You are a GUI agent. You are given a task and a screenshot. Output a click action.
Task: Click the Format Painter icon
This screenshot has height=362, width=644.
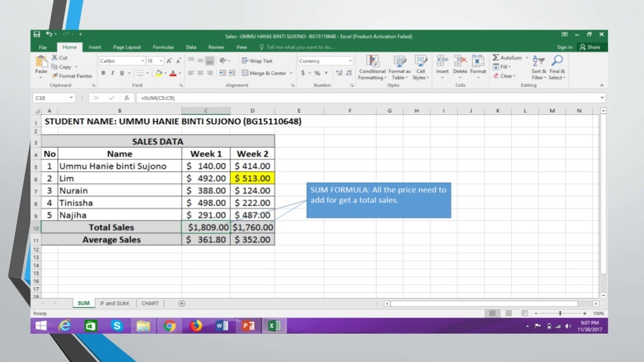coord(55,76)
